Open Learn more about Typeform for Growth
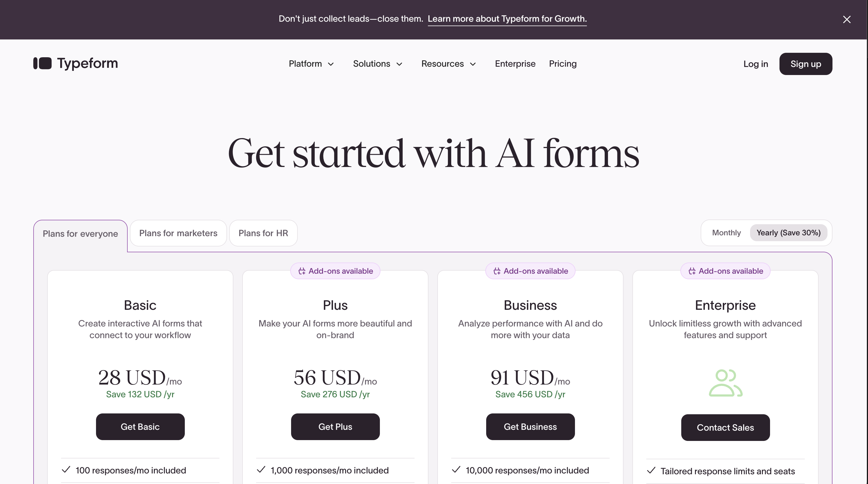 507,19
